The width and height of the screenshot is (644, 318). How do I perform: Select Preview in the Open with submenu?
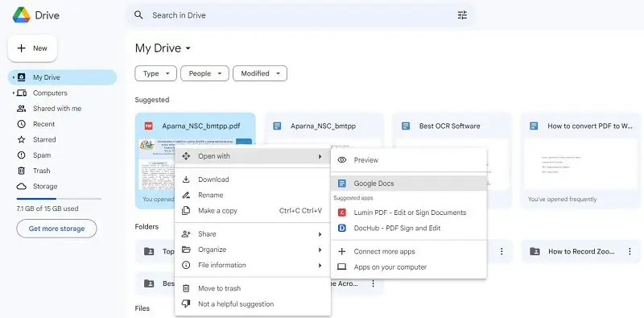(409, 160)
